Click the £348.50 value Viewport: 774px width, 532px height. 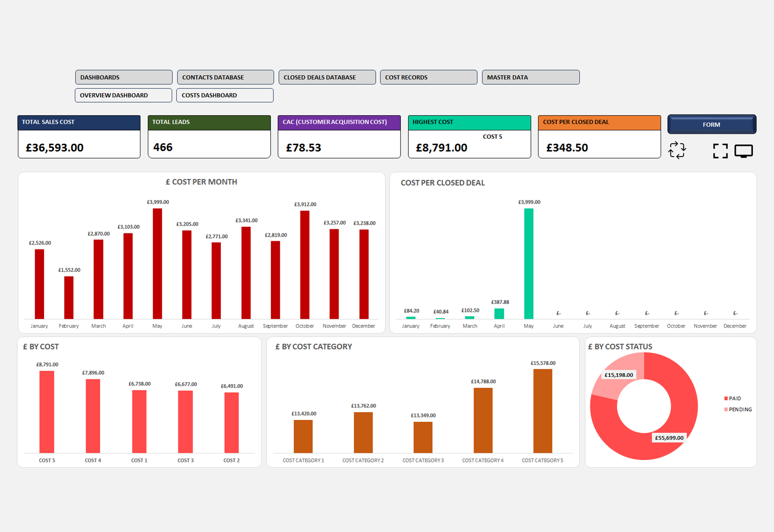(x=567, y=147)
